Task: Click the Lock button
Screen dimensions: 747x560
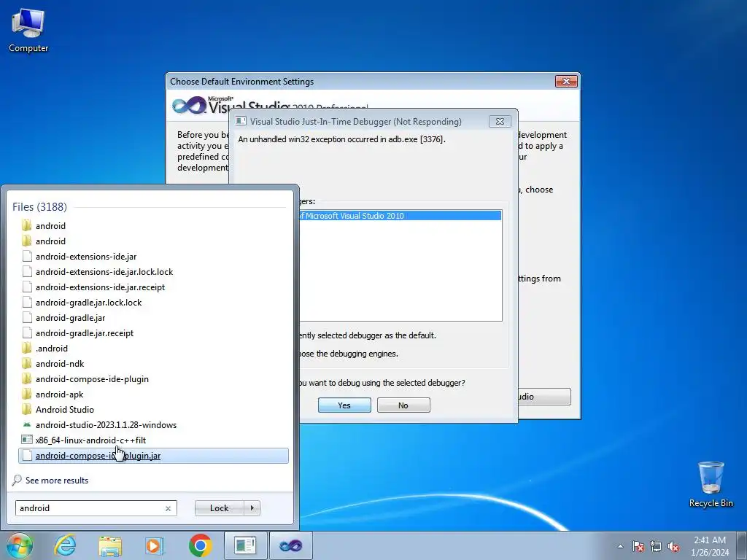Action: (219, 508)
